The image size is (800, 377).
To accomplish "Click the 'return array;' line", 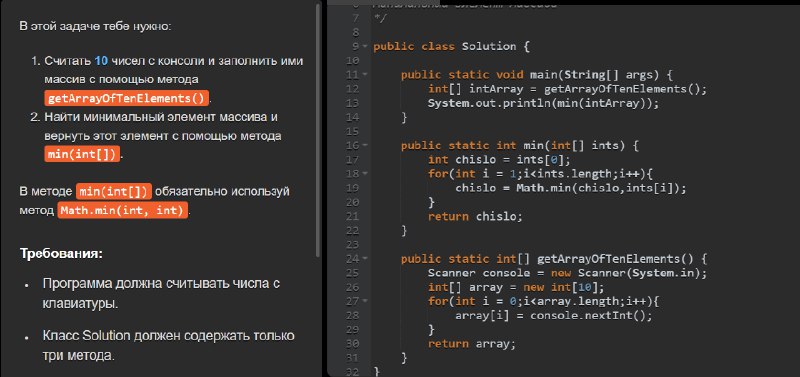I will [472, 344].
